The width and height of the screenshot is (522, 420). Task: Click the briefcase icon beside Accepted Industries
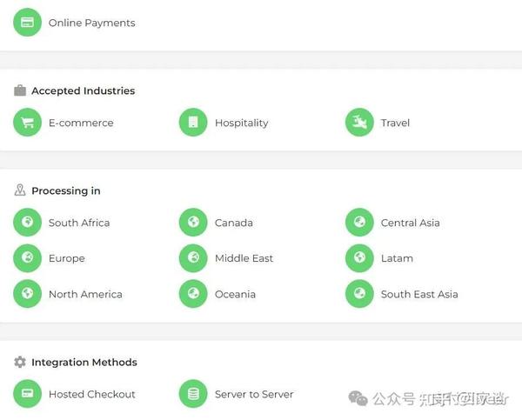(20, 90)
